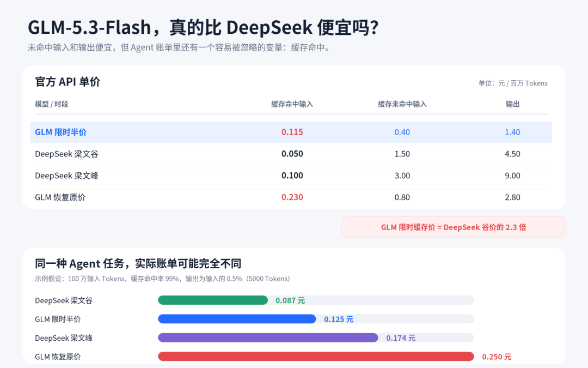Image resolution: width=588 pixels, height=368 pixels.
Task: Click the '官方 API 单价' section heading
Action: (68, 82)
